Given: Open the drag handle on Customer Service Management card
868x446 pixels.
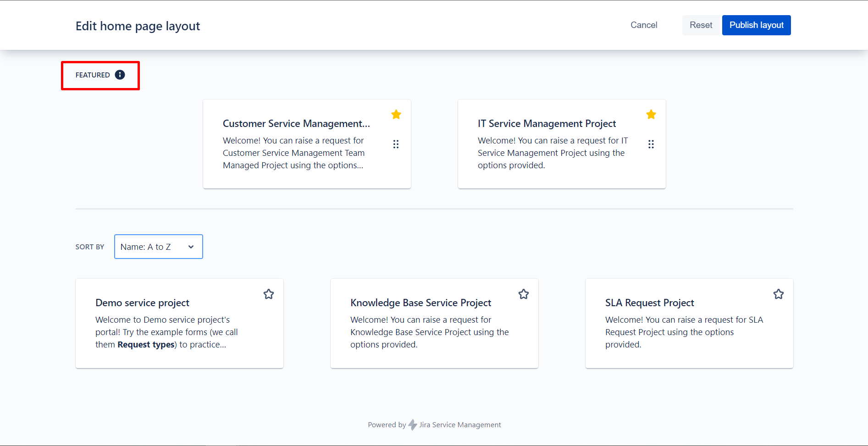Looking at the screenshot, I should pyautogui.click(x=396, y=144).
